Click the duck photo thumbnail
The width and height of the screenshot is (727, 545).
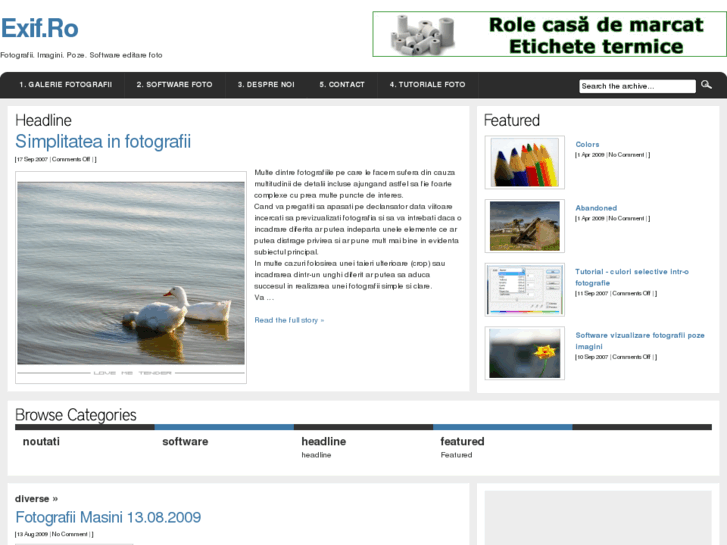point(131,277)
